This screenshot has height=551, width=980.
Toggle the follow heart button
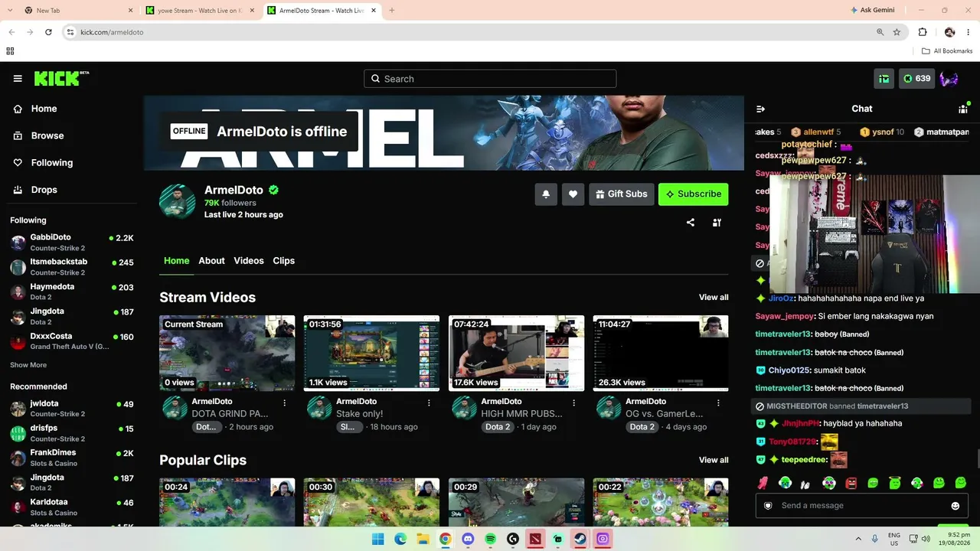tap(573, 194)
